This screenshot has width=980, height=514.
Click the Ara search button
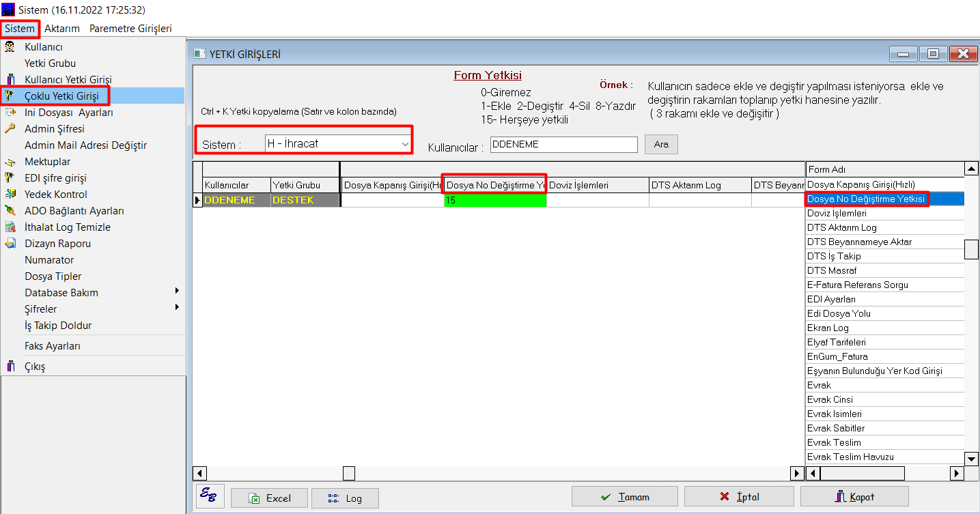point(661,144)
